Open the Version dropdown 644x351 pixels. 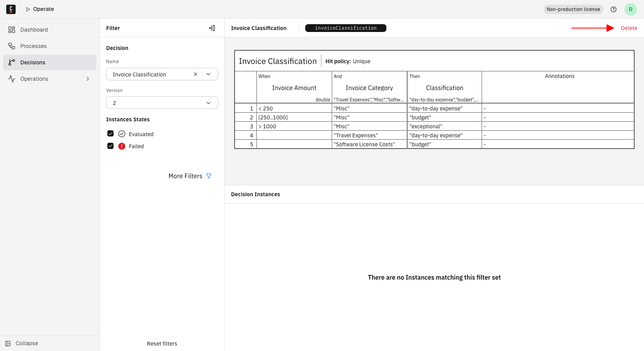point(162,103)
